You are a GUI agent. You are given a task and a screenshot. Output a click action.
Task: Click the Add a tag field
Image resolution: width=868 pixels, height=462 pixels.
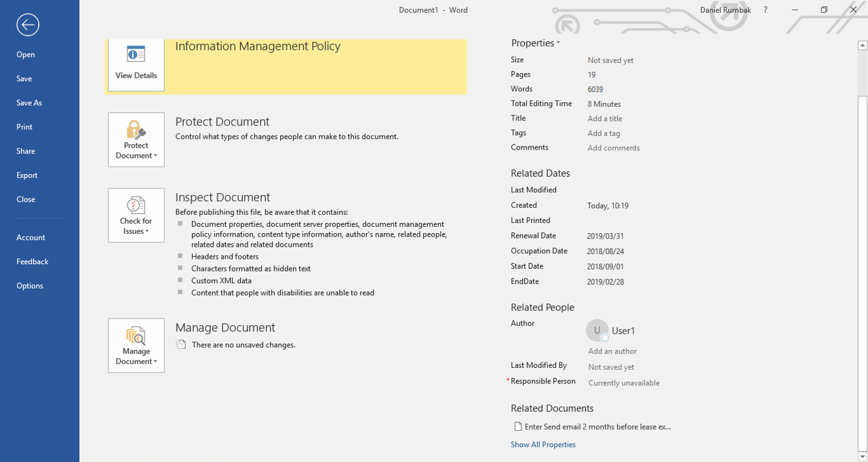pyautogui.click(x=604, y=133)
